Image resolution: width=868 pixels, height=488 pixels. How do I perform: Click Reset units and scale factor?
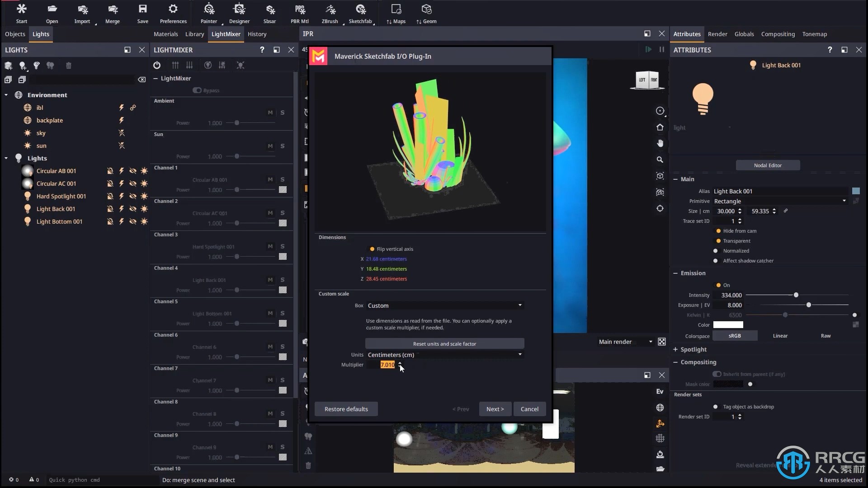click(444, 343)
